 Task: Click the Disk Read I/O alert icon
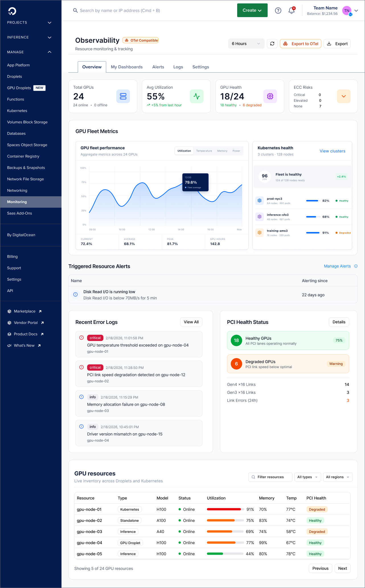point(75,294)
